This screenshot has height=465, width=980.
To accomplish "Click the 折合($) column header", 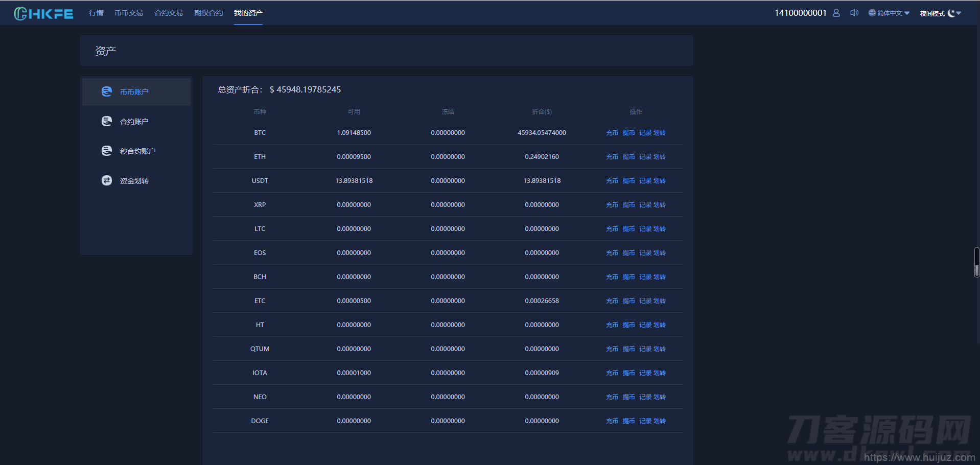I will pyautogui.click(x=542, y=112).
